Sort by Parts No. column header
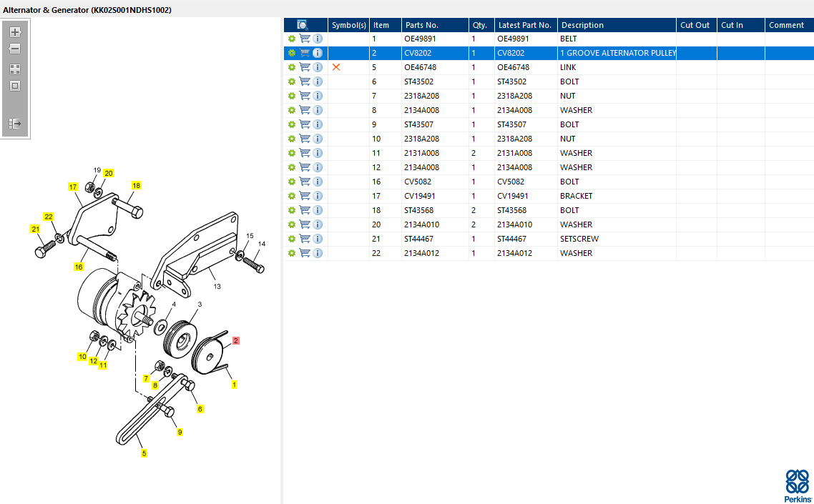Image resolution: width=814 pixels, height=504 pixels. (435, 25)
